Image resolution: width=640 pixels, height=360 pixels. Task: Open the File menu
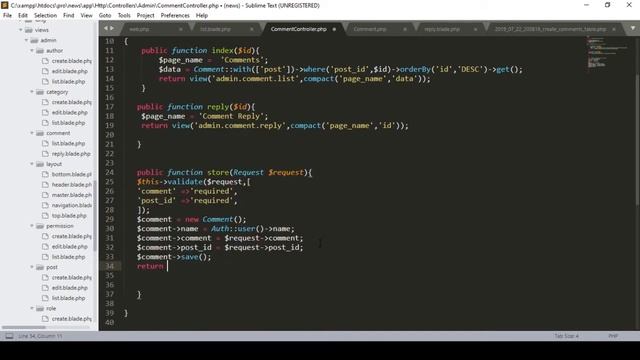point(7,15)
